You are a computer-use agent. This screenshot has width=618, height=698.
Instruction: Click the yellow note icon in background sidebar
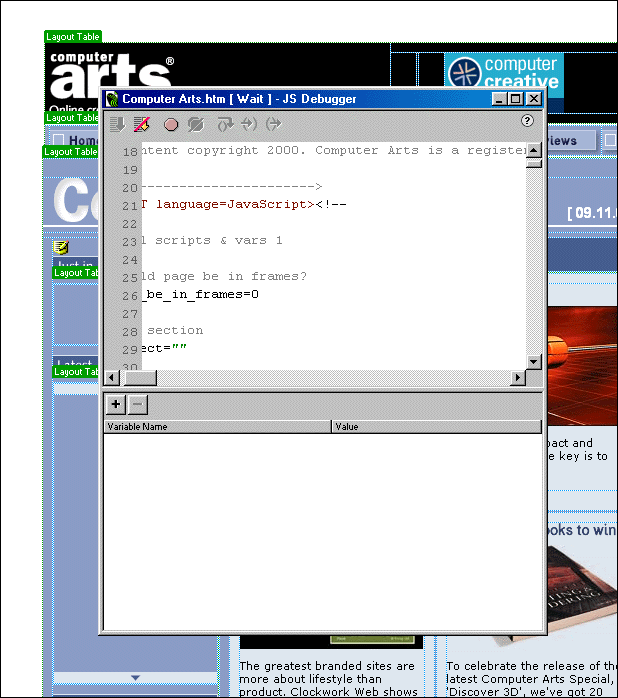(x=61, y=247)
